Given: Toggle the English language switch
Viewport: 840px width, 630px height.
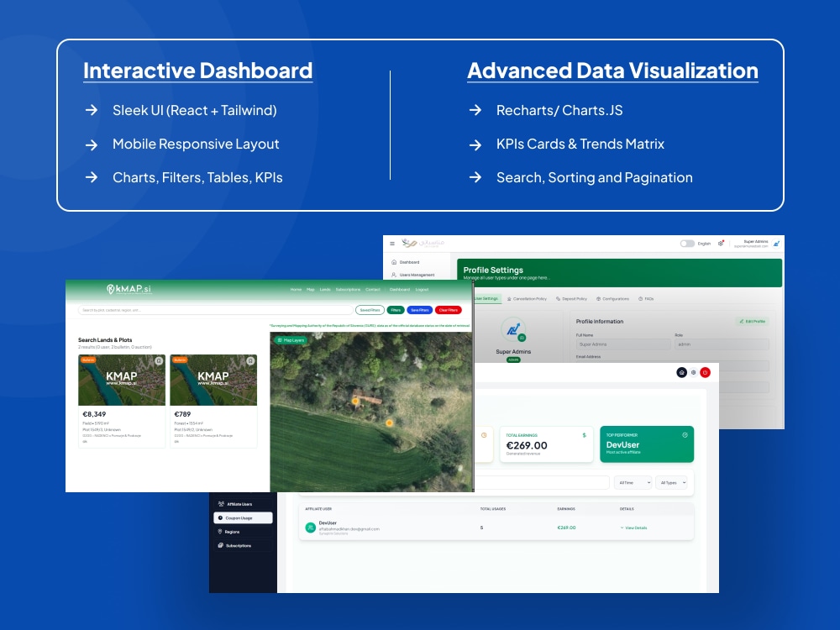Looking at the screenshot, I should point(687,244).
